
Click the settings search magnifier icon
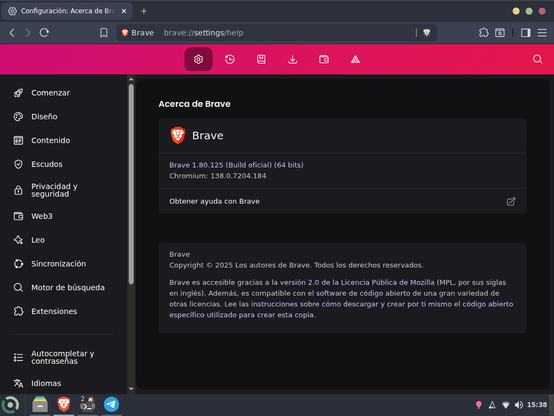[537, 59]
